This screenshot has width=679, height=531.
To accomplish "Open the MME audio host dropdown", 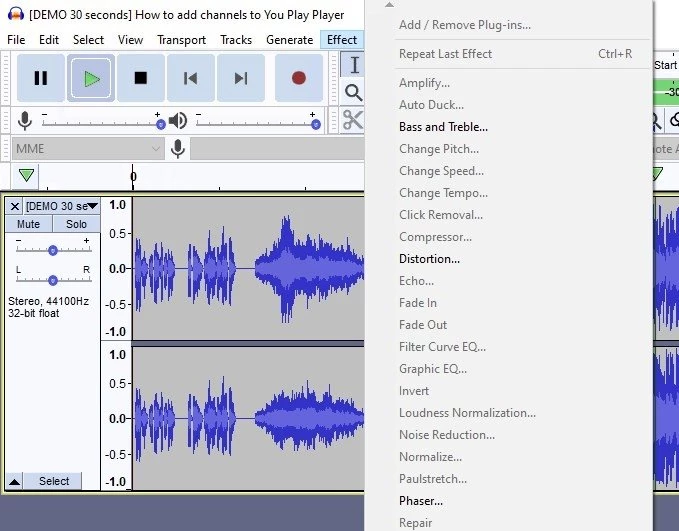I will tap(87, 149).
